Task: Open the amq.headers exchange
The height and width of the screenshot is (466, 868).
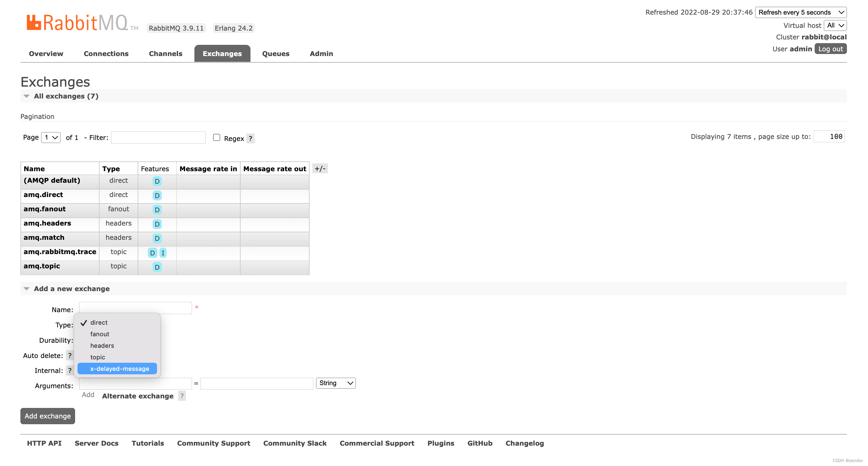Action: tap(47, 223)
